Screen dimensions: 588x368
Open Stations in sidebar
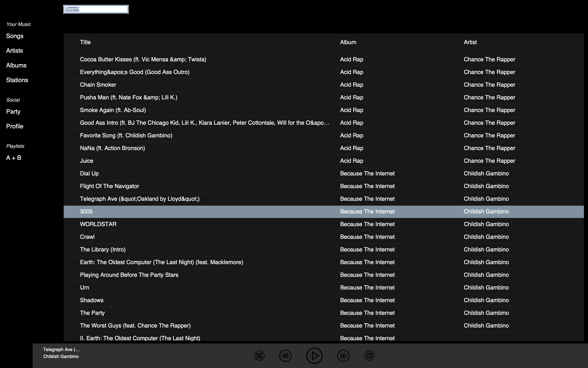17,80
